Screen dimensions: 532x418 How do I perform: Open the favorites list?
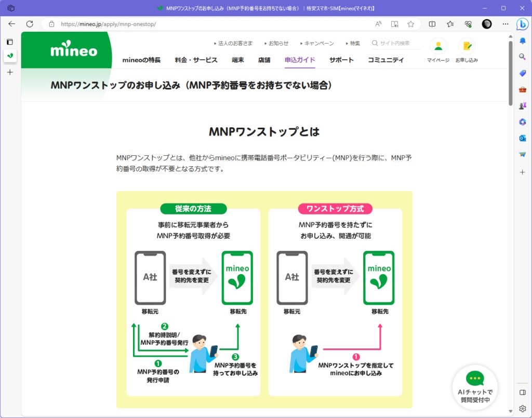pos(450,24)
